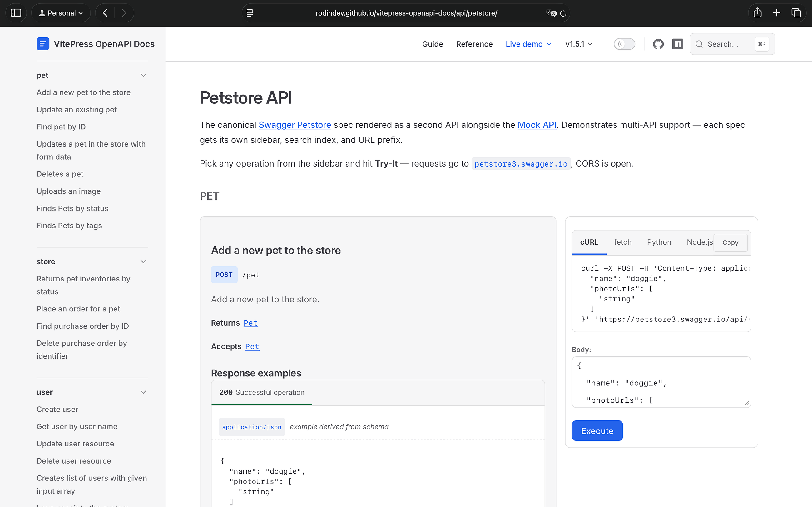Open the Guide nav item
812x507 pixels.
coord(433,44)
